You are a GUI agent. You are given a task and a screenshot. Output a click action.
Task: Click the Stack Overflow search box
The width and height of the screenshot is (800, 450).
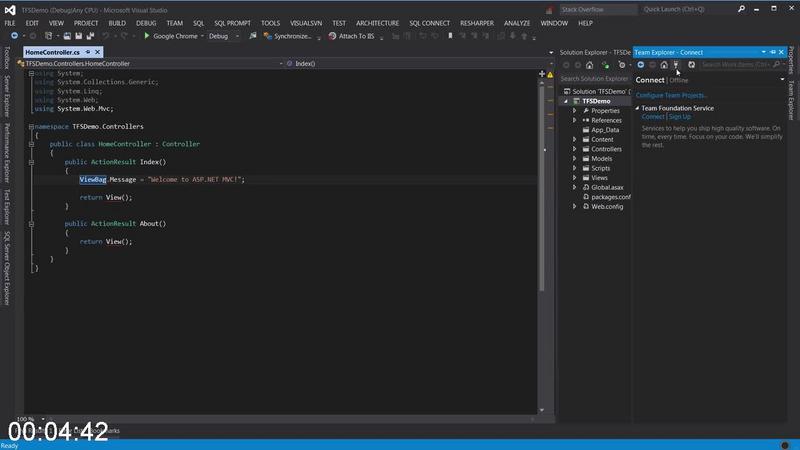tap(598, 9)
